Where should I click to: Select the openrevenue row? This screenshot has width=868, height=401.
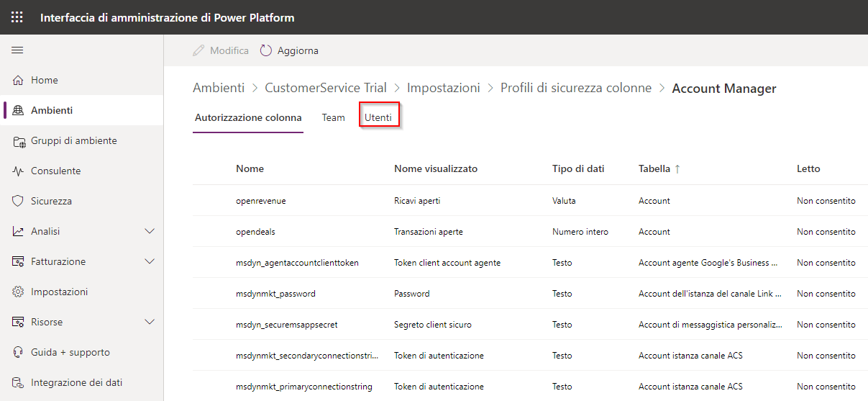(x=530, y=201)
